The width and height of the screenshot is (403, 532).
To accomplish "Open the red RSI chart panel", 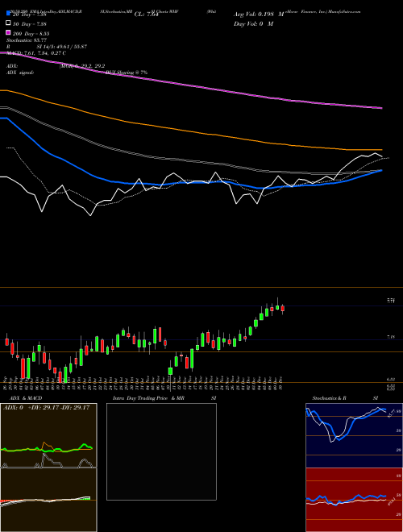I will click(x=354, y=500).
